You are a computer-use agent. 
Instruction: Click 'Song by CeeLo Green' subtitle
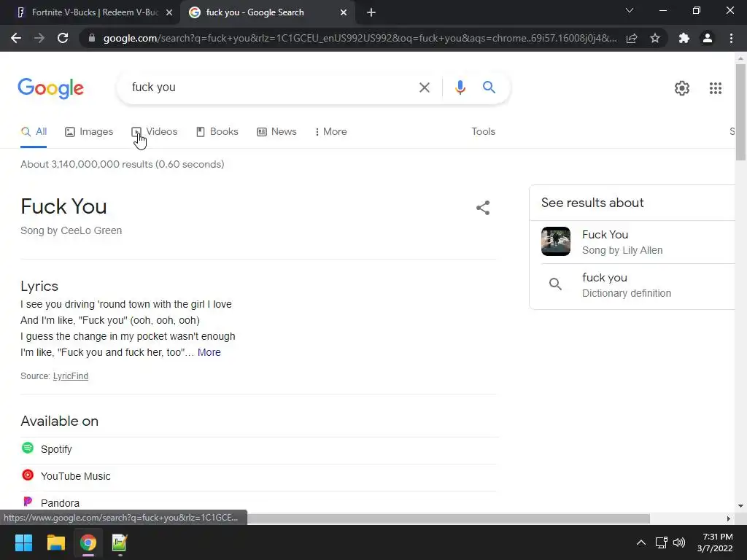(x=71, y=230)
